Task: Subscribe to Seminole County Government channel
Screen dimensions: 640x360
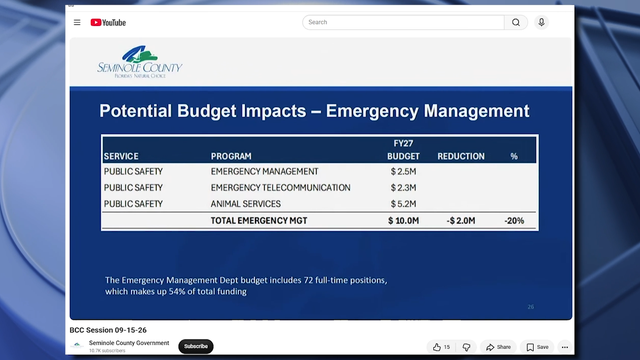Action: click(x=196, y=346)
